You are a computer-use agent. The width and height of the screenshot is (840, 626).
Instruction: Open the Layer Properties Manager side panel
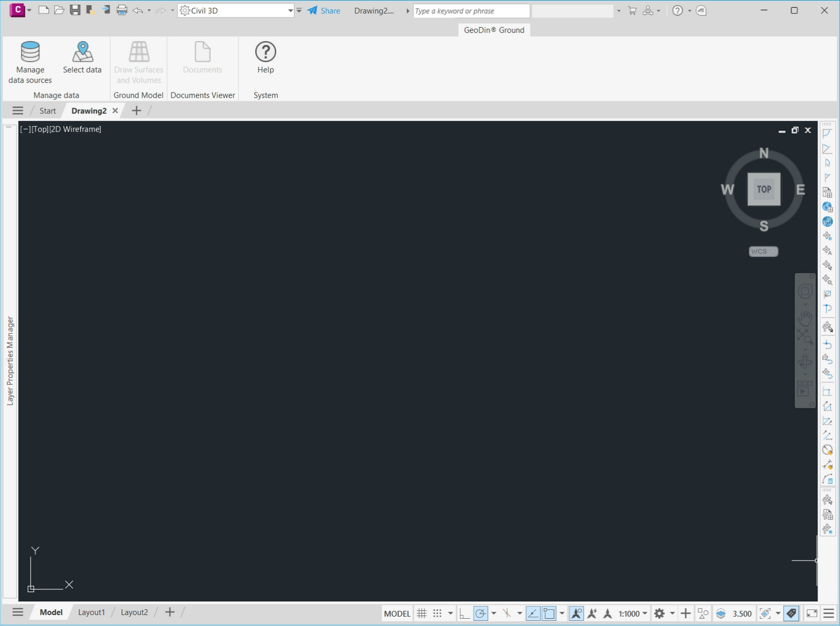tap(10, 360)
